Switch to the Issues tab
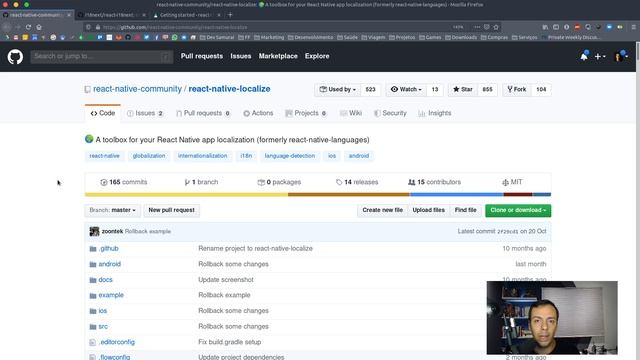 pyautogui.click(x=145, y=113)
